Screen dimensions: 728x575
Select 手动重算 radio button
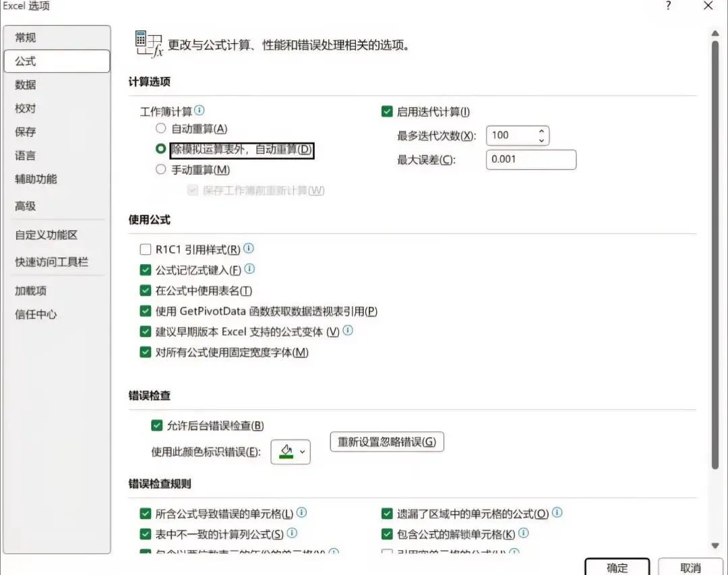click(160, 169)
